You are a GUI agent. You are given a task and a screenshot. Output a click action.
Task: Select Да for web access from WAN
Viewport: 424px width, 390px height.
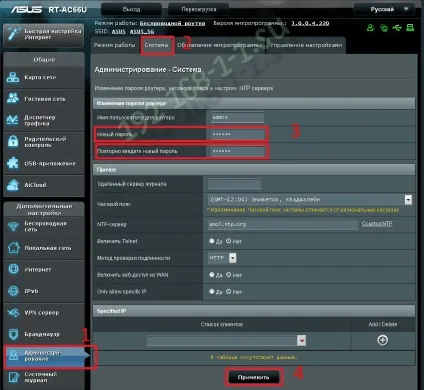point(211,275)
